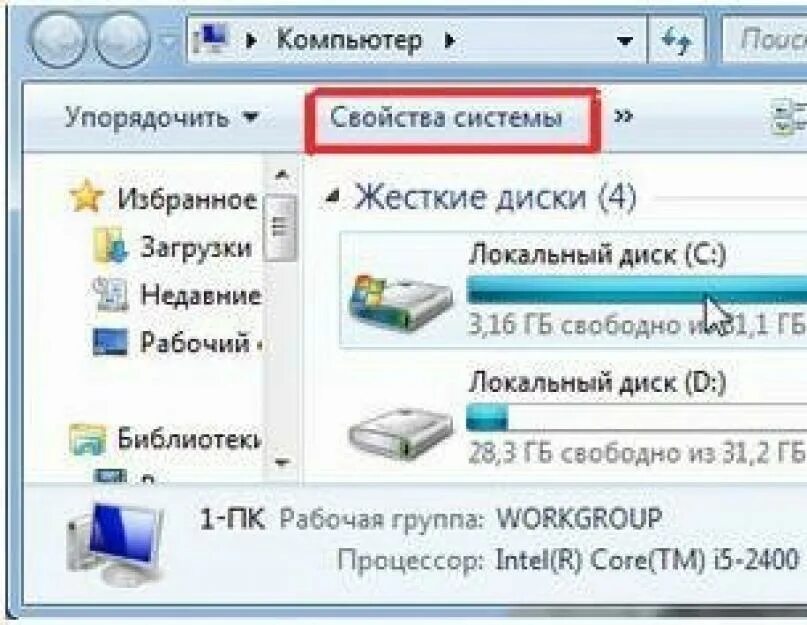Image resolution: width=807 pixels, height=625 pixels.
Task: Click the Forward navigation arrow button
Action: pos(124,40)
